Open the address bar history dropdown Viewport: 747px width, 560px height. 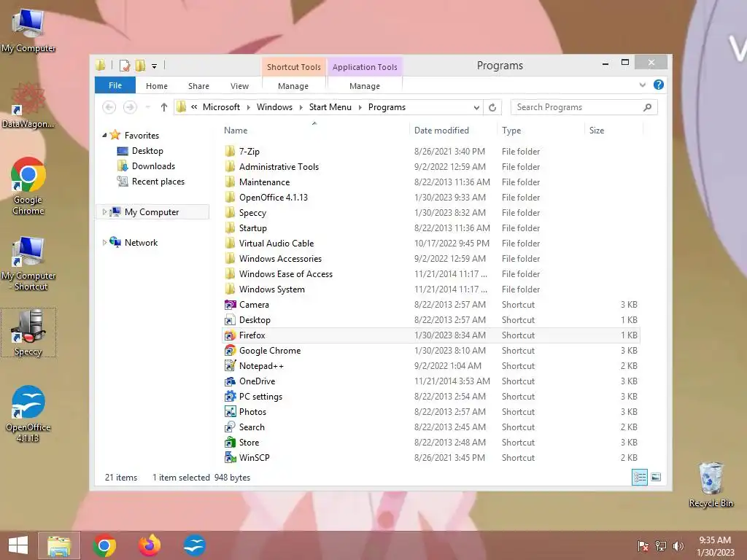(x=476, y=107)
